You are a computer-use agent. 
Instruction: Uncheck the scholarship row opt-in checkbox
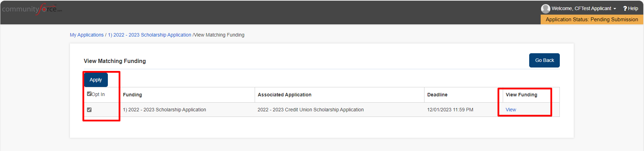[x=89, y=110]
